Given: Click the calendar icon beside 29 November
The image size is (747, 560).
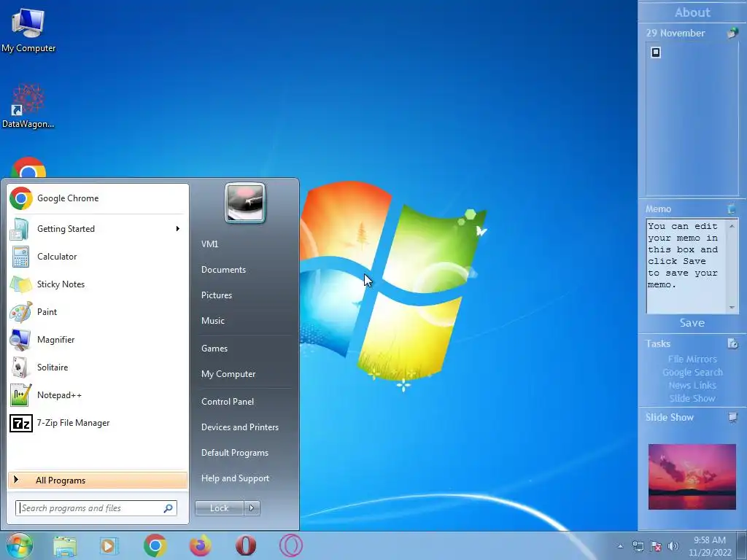Looking at the screenshot, I should (732, 33).
